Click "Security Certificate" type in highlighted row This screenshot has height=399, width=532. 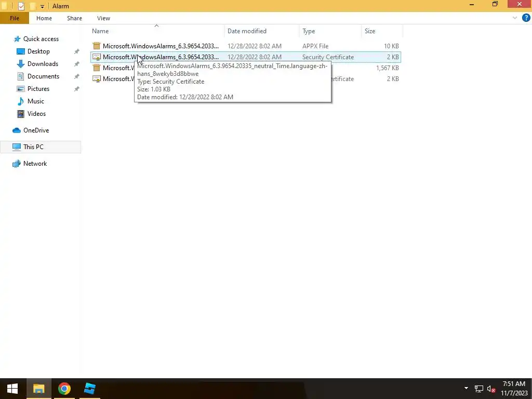(328, 57)
